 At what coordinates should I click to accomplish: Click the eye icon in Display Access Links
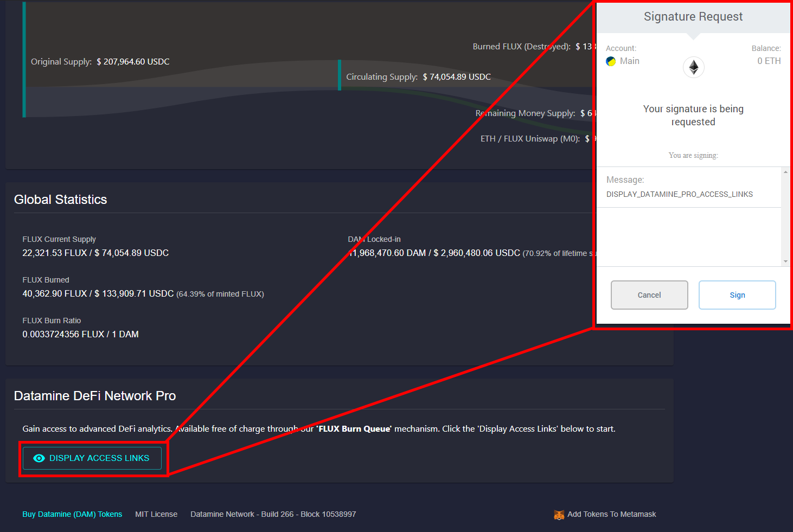(x=39, y=458)
